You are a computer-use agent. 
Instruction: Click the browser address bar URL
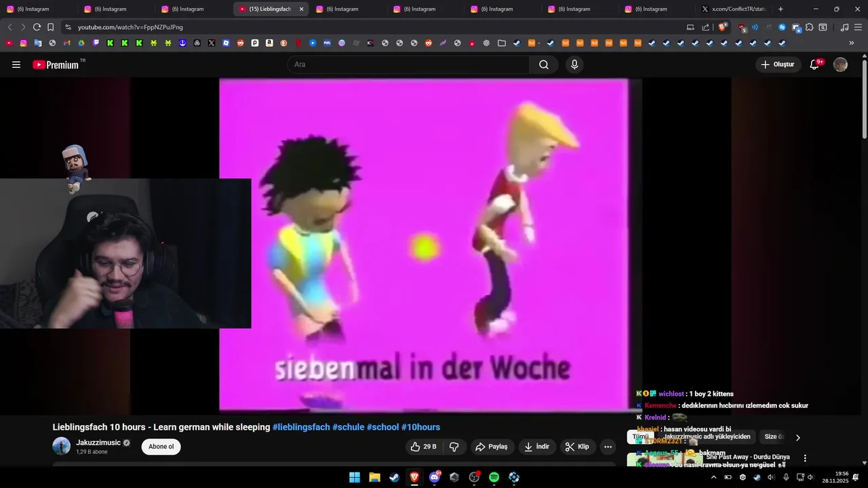[130, 27]
